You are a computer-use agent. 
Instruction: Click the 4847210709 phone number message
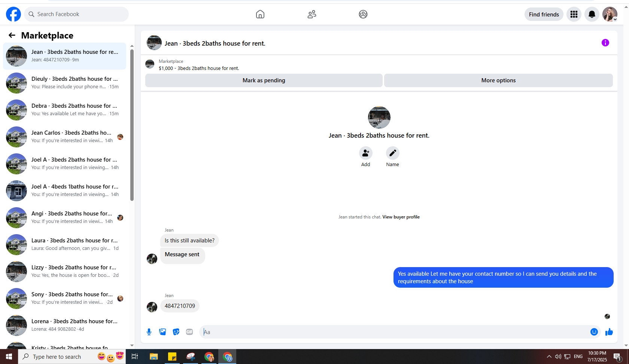coord(180,306)
